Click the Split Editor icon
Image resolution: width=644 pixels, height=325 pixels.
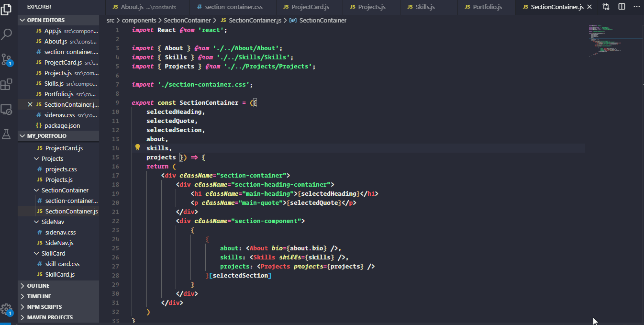pyautogui.click(x=622, y=7)
